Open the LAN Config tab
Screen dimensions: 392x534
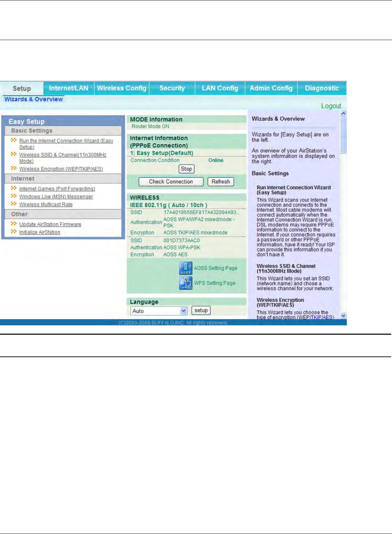coord(220,88)
